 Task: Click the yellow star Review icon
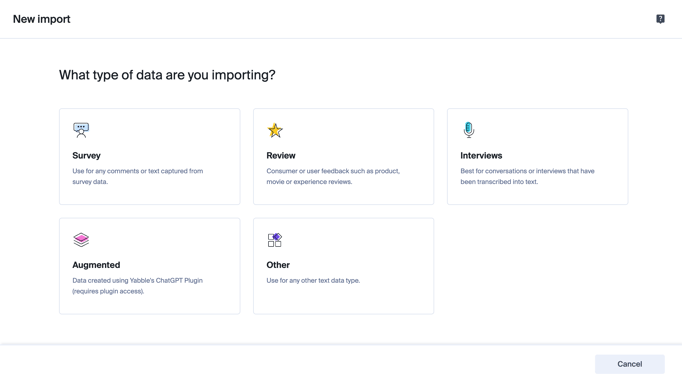click(275, 130)
